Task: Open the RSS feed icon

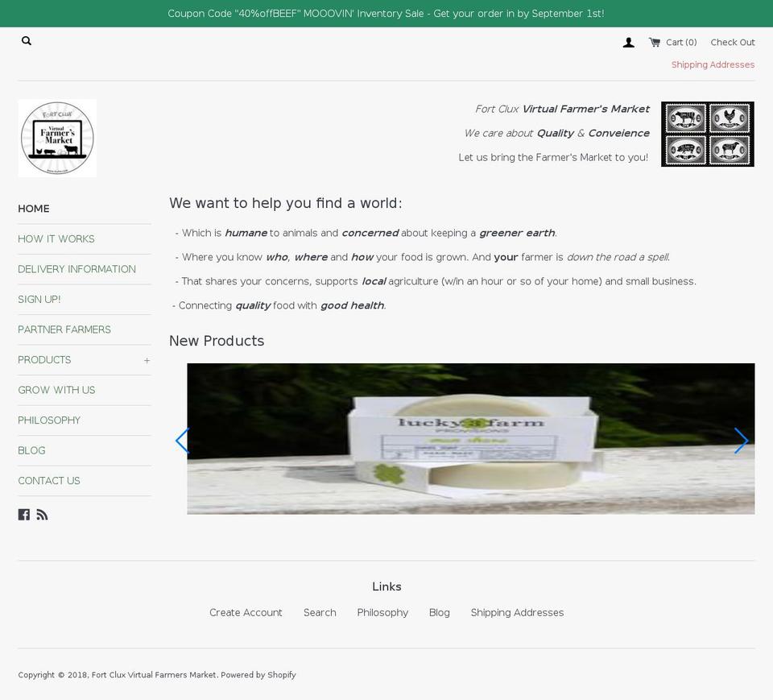Action: pyautogui.click(x=42, y=515)
